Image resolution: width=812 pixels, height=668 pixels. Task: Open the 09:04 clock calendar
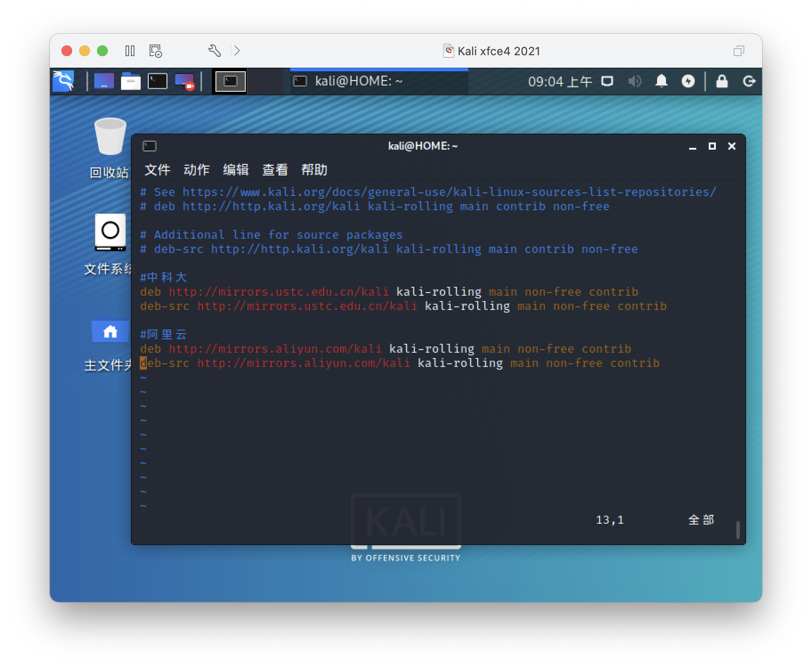(560, 81)
